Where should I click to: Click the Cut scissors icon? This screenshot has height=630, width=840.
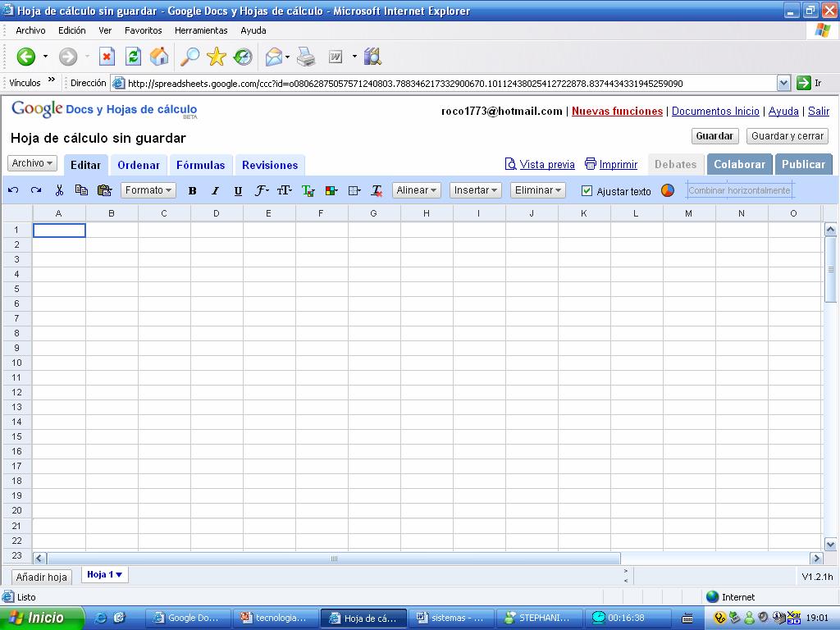click(59, 190)
